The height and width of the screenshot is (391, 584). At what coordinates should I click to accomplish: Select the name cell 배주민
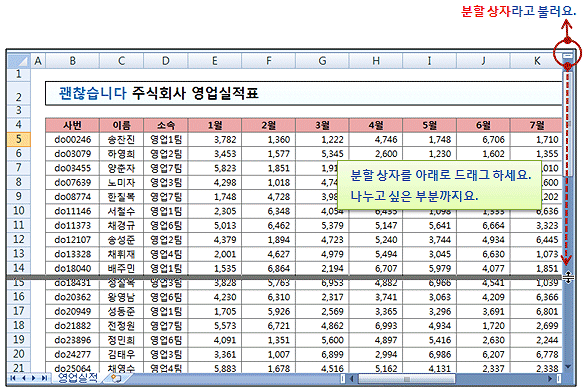121,268
